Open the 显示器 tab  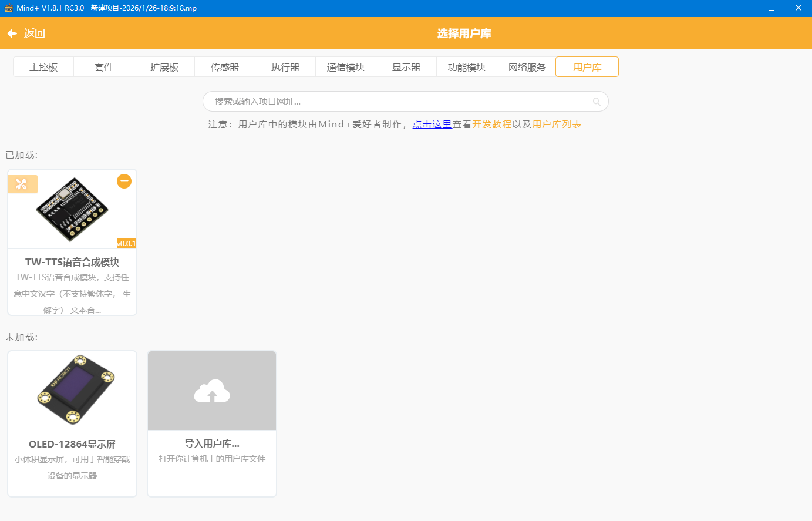(406, 67)
